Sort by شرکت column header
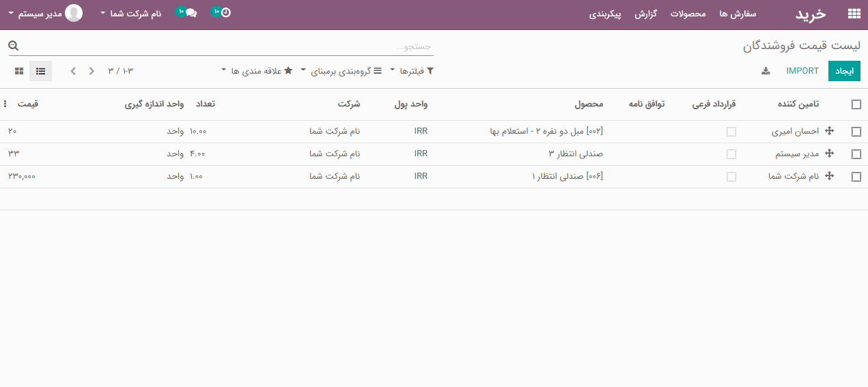 pos(348,104)
